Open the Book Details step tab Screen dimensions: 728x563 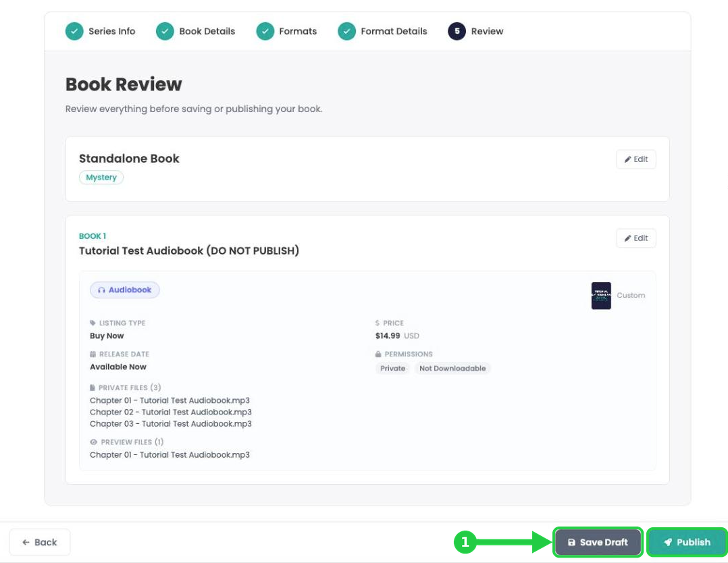tap(195, 32)
